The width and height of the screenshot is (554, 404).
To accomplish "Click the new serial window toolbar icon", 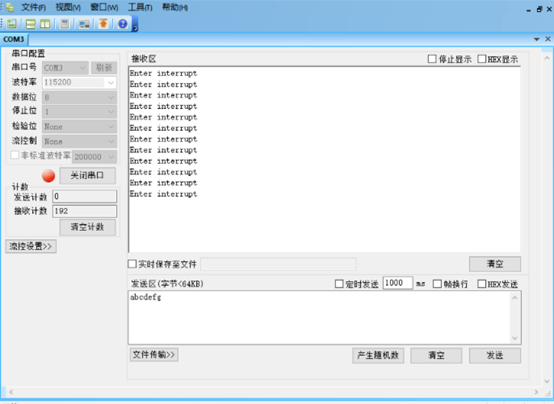I will click(x=12, y=24).
